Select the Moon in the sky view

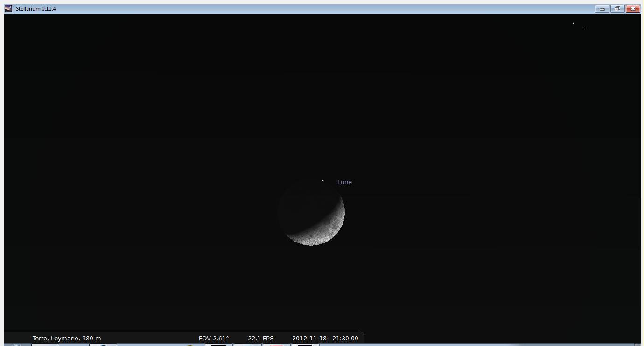click(x=311, y=212)
